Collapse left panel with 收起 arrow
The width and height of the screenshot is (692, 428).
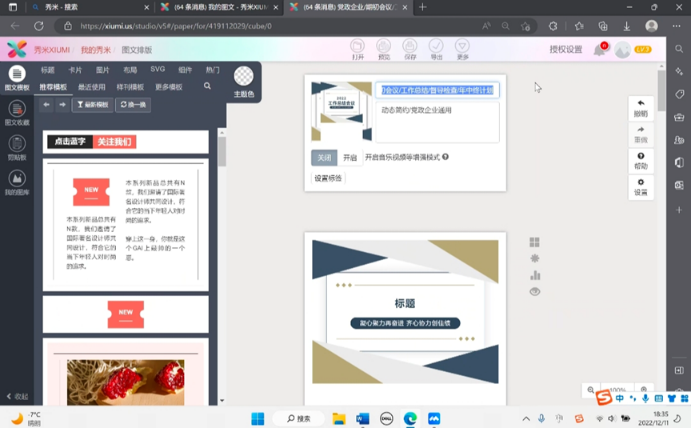tap(16, 396)
